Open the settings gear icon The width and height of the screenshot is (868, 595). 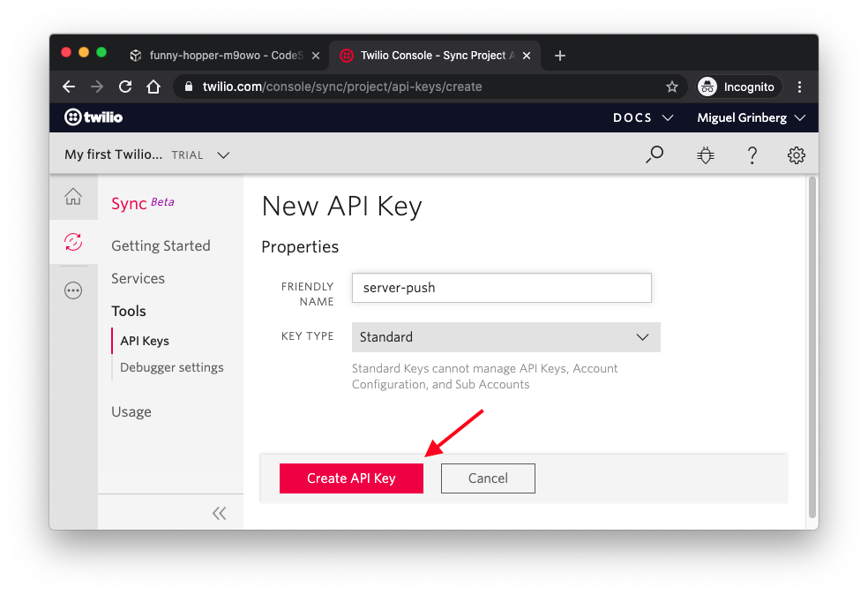click(x=796, y=155)
